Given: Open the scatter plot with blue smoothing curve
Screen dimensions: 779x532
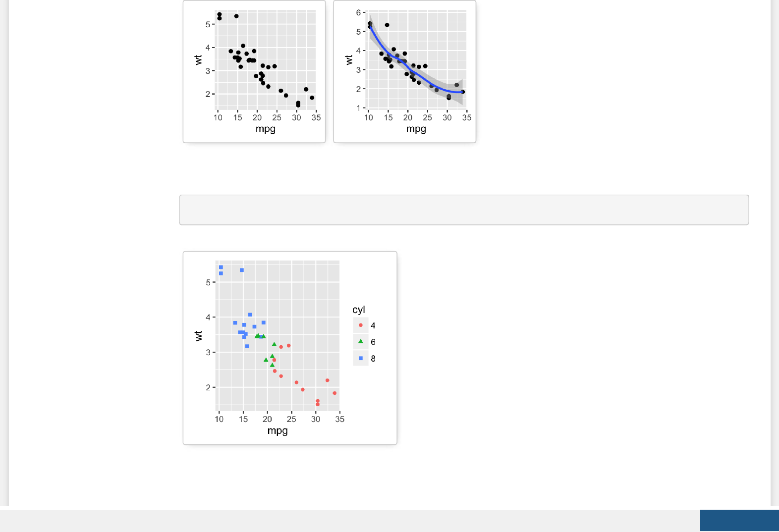Looking at the screenshot, I should point(405,71).
